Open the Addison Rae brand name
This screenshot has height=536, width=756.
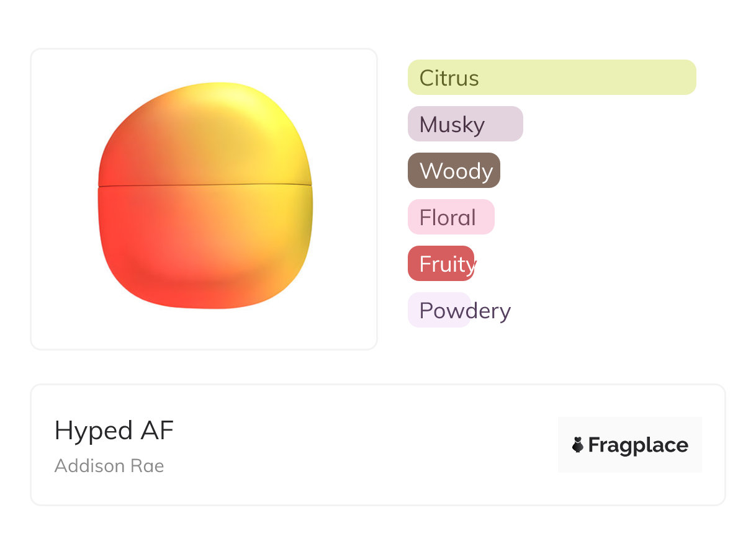pos(109,465)
